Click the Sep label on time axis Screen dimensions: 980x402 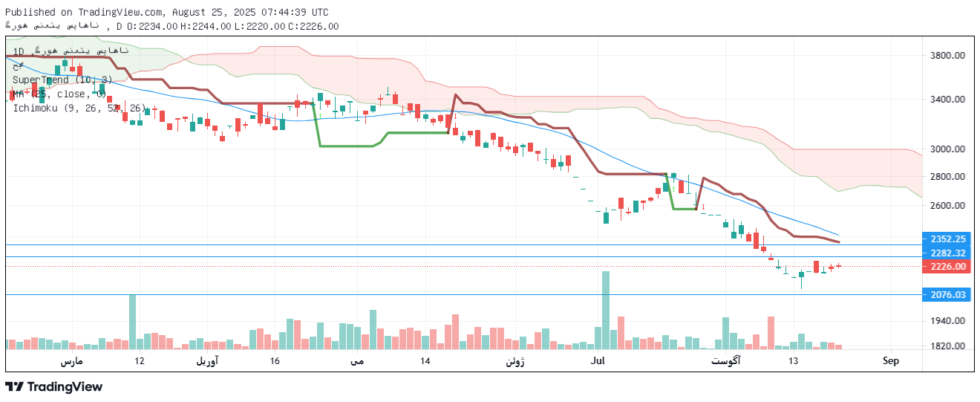tap(891, 361)
